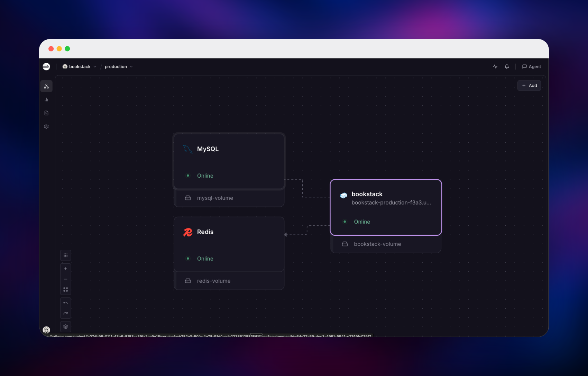Zoom out on the canvas

click(65, 279)
